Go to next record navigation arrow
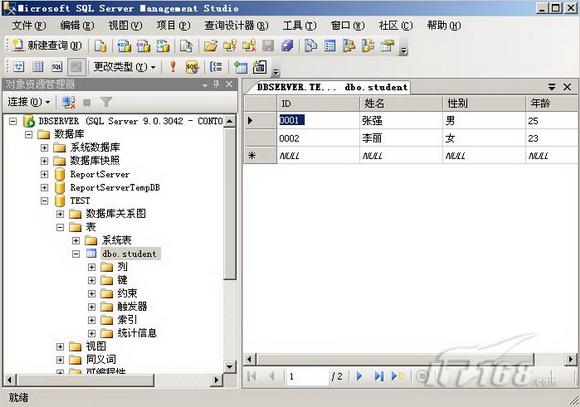The image size is (580, 407). [x=359, y=377]
